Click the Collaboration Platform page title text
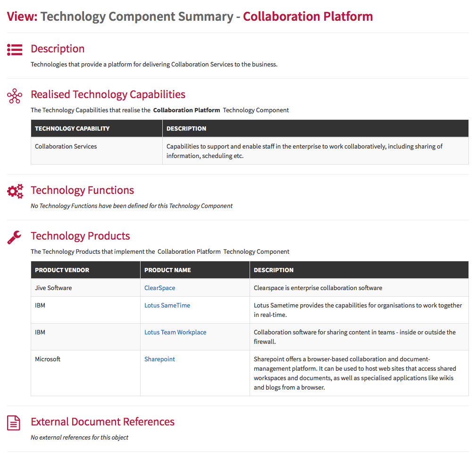This screenshot has width=476, height=466. click(308, 17)
